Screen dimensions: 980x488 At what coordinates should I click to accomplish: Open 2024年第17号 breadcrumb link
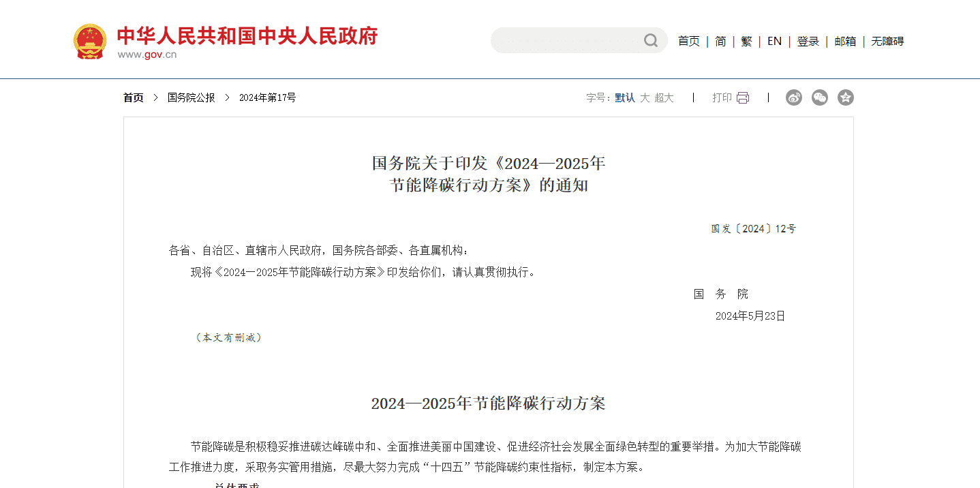(x=267, y=98)
